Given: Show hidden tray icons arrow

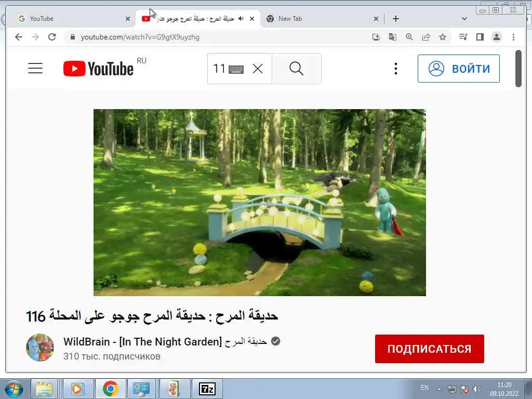Looking at the screenshot, I should [439, 389].
